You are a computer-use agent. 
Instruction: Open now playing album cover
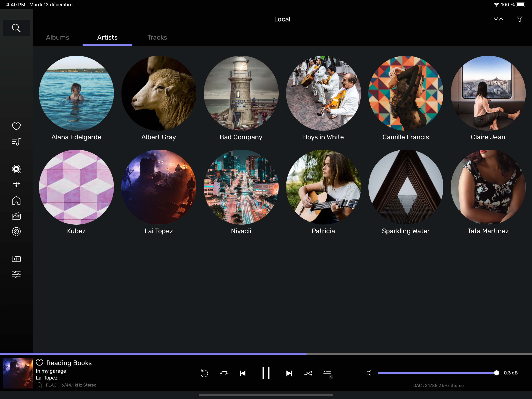18,373
